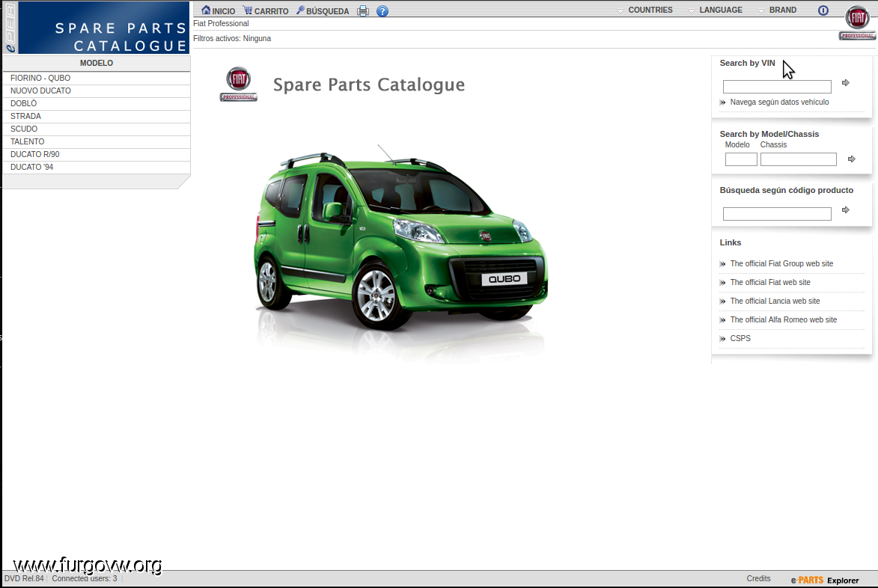Focus the Search by VIN input field
The image size is (878, 588).
tap(777, 87)
